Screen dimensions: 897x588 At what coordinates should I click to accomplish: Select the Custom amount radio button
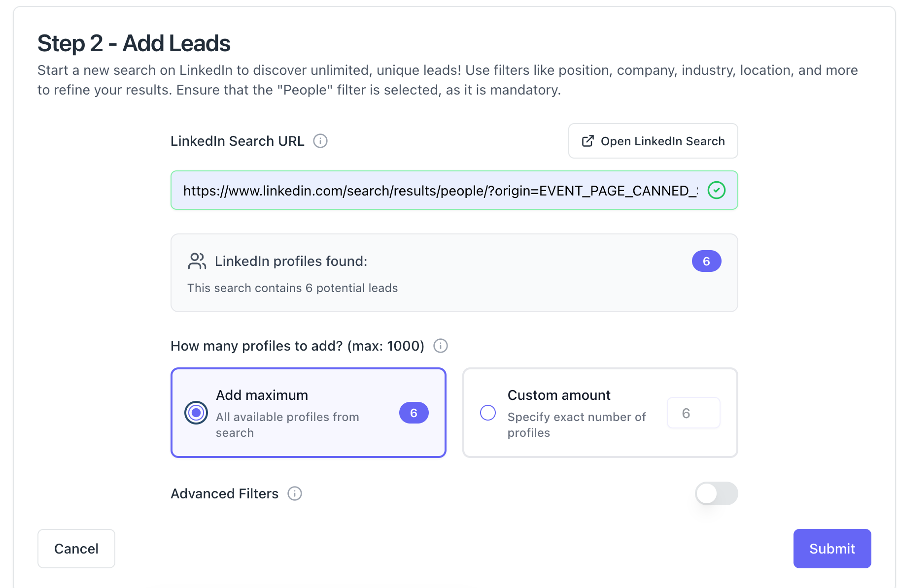tap(488, 413)
